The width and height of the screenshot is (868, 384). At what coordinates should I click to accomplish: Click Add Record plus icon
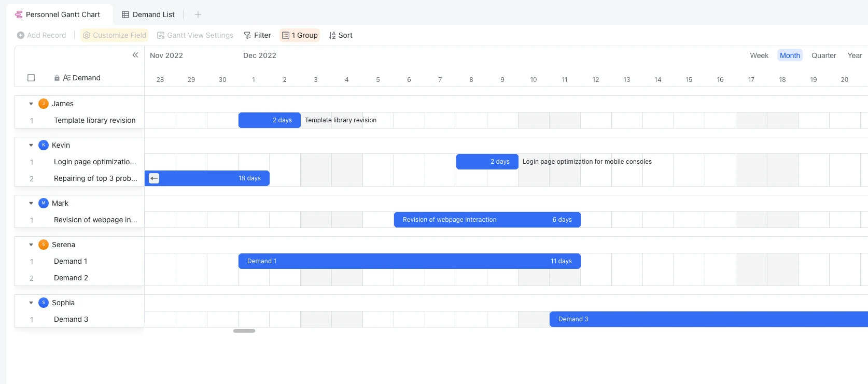click(21, 35)
